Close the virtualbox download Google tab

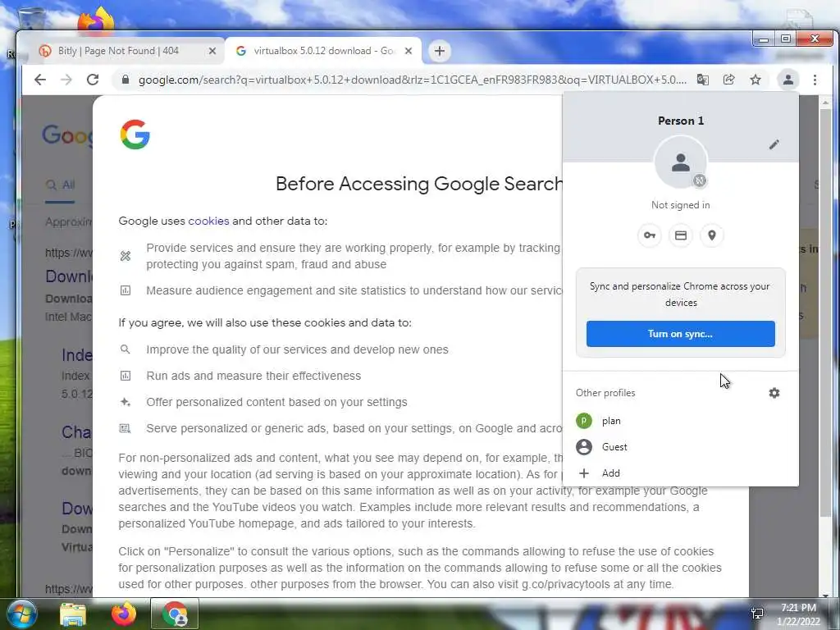(409, 51)
